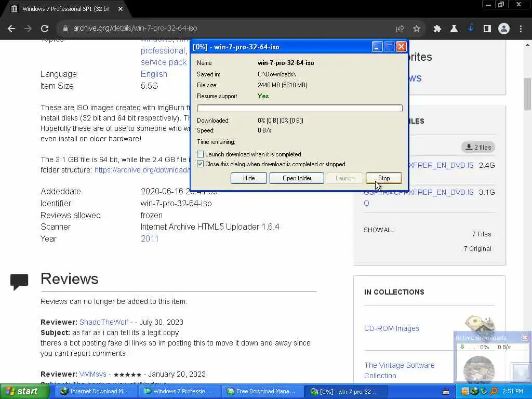Click the page vertical scrollbar thumb

pos(528,94)
